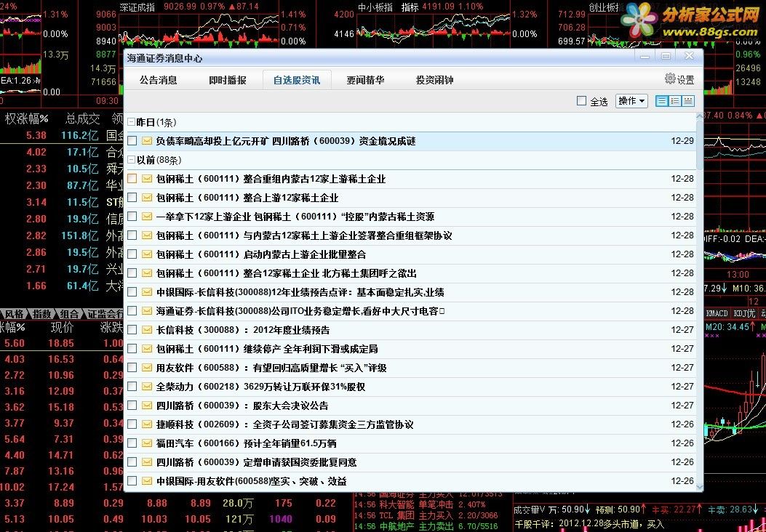Check box for 捷顺科技 募集资金三方监管协议
Image resolution: width=766 pixels, height=532 pixels.
click(132, 424)
